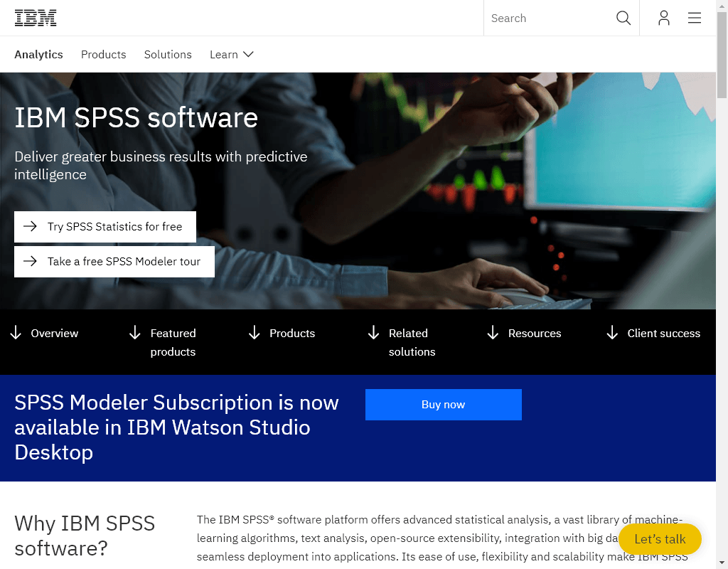Click Take a free SPSS Modeler tour
The image size is (728, 569).
[114, 262]
